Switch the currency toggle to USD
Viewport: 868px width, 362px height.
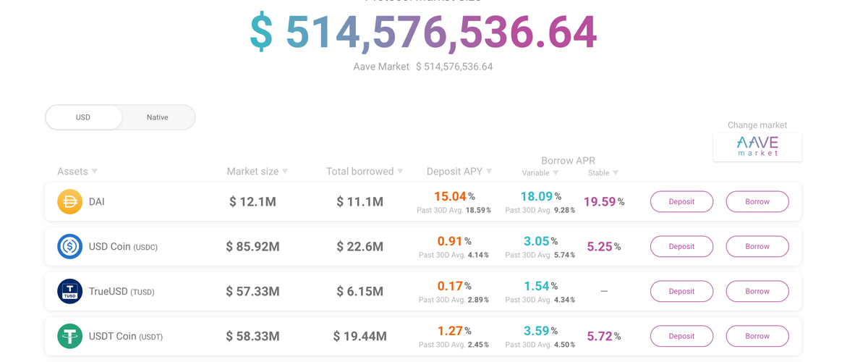click(x=83, y=117)
